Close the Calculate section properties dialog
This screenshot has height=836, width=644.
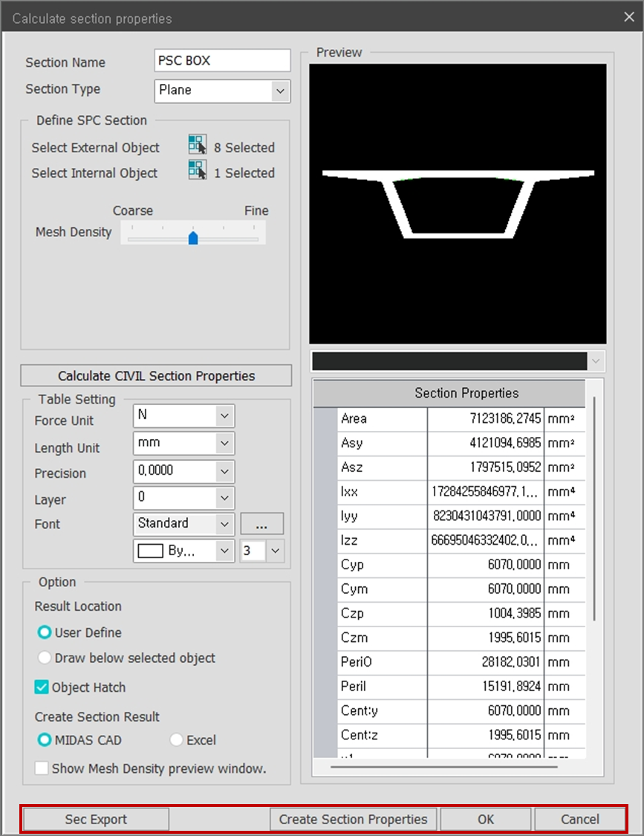(x=629, y=17)
